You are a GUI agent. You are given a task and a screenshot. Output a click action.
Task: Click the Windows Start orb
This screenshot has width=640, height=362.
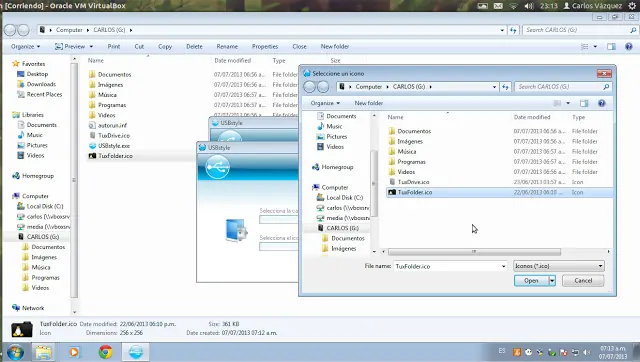coord(15,352)
